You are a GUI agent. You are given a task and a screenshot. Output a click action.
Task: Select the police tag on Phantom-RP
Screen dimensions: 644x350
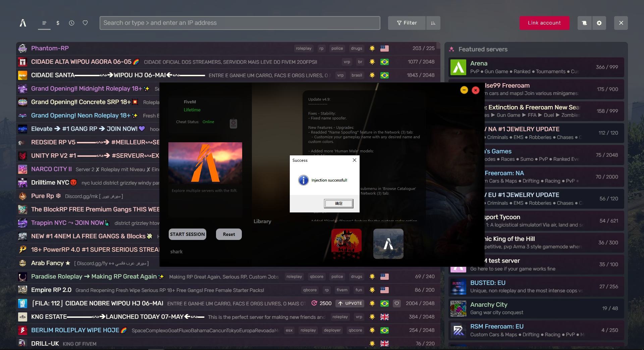(x=337, y=48)
